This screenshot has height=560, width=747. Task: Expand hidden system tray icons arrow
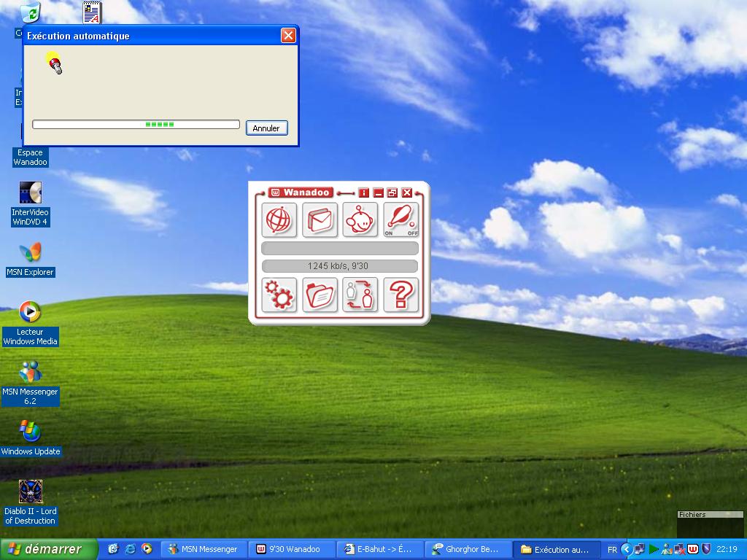tap(626, 549)
